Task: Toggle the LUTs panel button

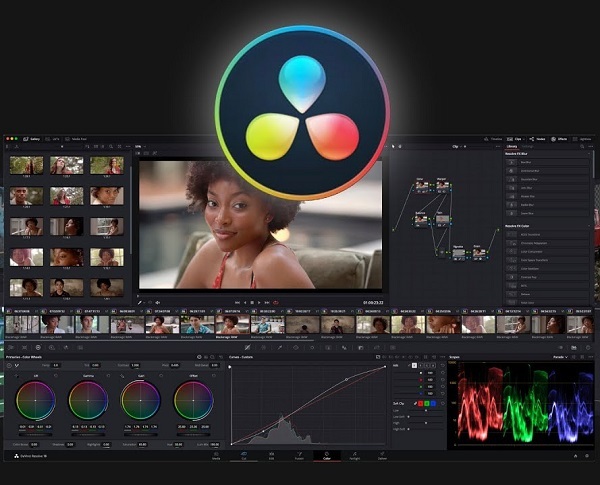Action: coord(53,139)
